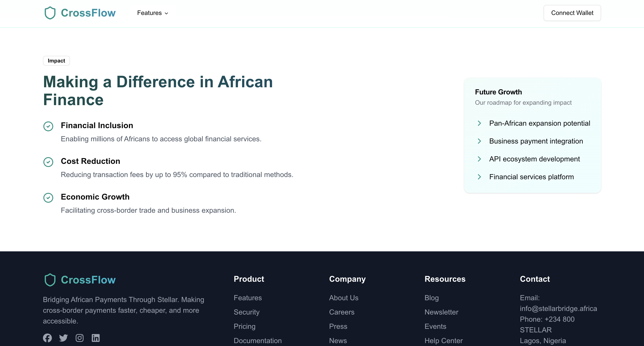Click the footer CrossFlow shield logo
Screen dimensions: 644x346
click(x=50, y=280)
